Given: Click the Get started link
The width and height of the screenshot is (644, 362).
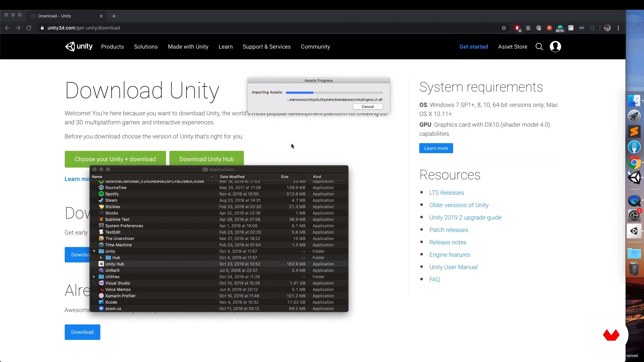Looking at the screenshot, I should 474,47.
